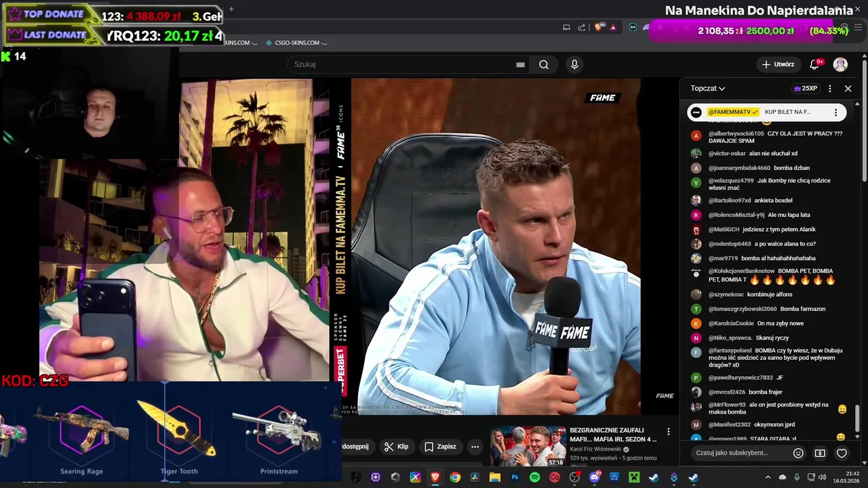Open Minecraft from the taskbar
Image resolution: width=868 pixels, height=488 pixels.
click(634, 477)
